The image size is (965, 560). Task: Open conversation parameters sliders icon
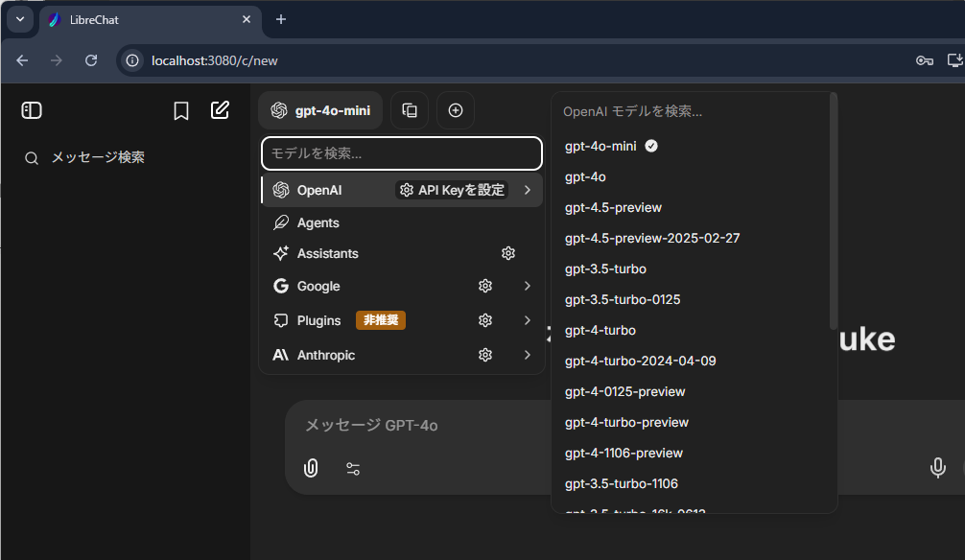pos(353,469)
